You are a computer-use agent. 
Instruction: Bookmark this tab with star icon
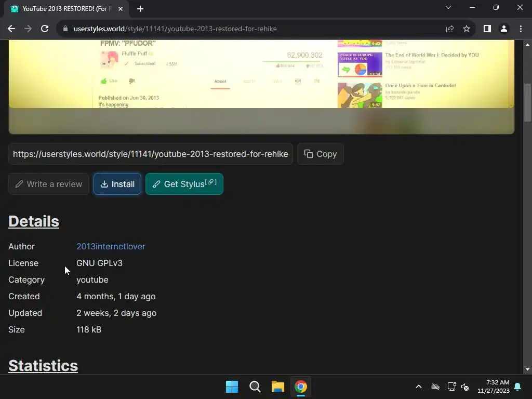(467, 29)
